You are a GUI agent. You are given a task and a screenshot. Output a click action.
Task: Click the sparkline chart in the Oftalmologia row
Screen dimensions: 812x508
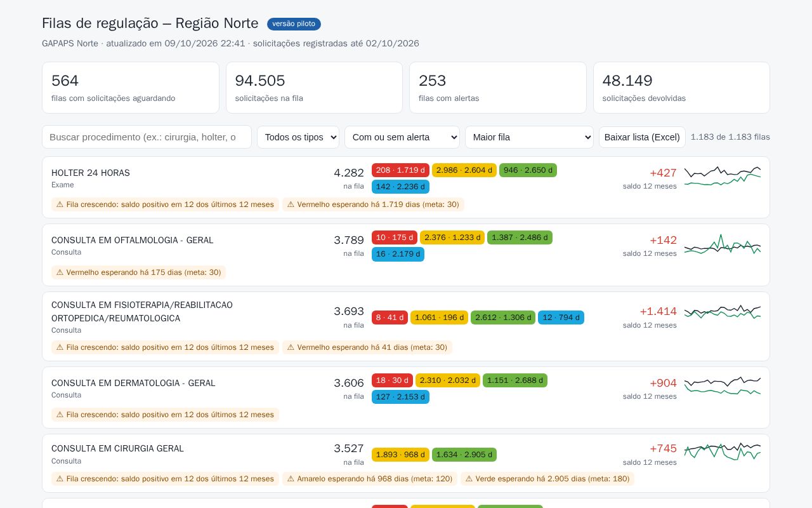click(723, 244)
